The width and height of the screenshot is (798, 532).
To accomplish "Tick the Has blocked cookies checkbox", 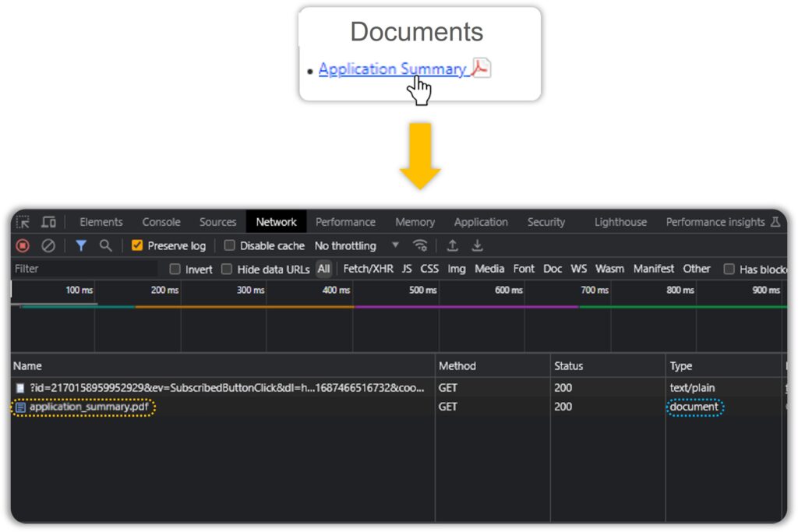I will click(729, 269).
